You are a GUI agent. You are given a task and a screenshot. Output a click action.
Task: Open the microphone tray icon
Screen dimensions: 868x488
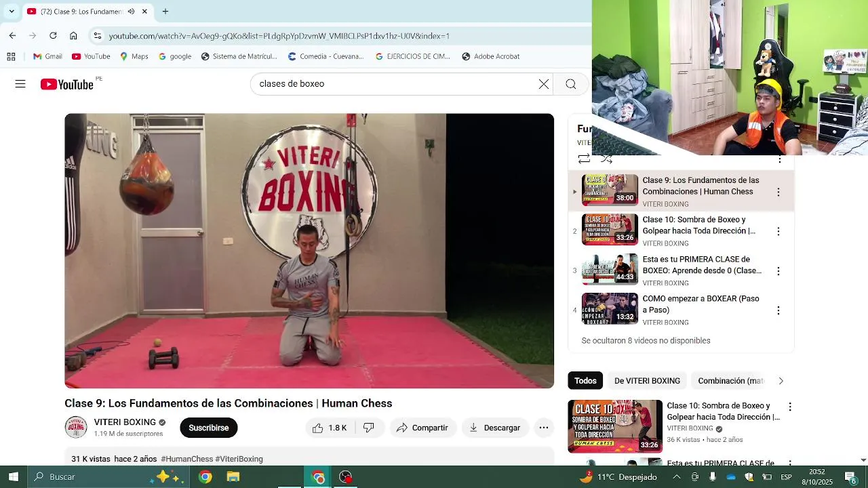click(x=713, y=476)
